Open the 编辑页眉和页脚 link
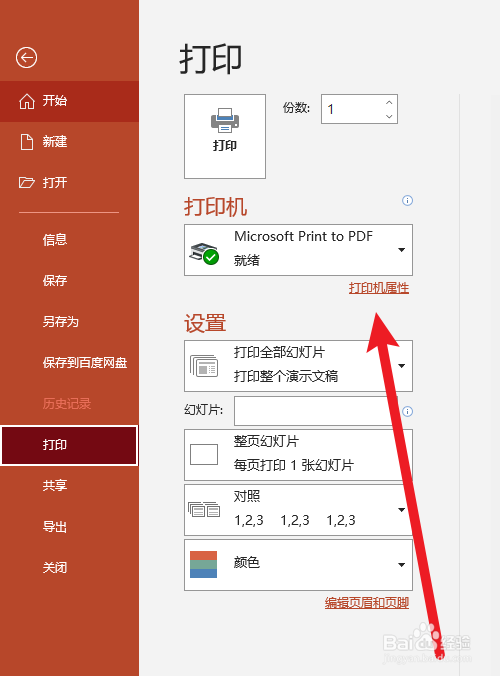Screen dimensions: 500x676 [367, 603]
